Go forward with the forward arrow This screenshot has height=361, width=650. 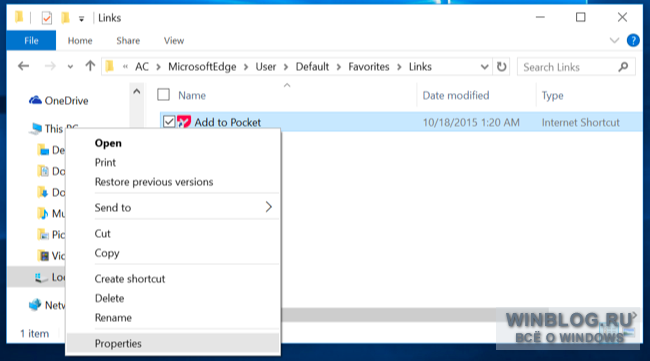point(50,66)
